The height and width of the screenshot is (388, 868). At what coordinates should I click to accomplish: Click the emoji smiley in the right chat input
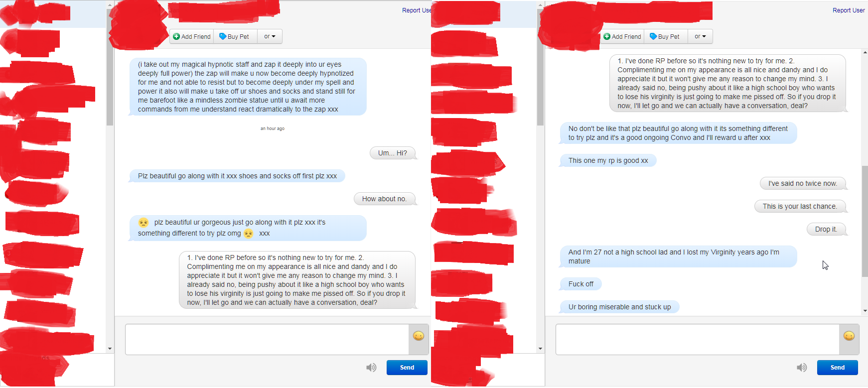pyautogui.click(x=849, y=336)
